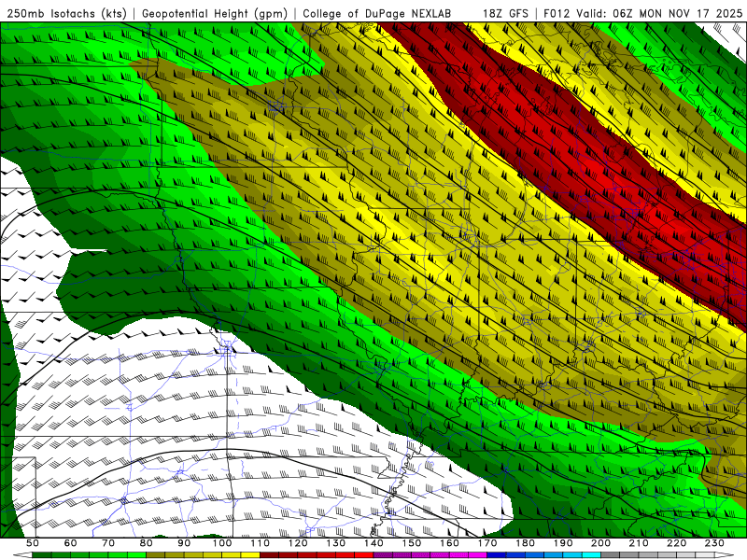Click the legend value 100
Image resolution: width=747 pixels, height=560 pixels.
pos(222,543)
